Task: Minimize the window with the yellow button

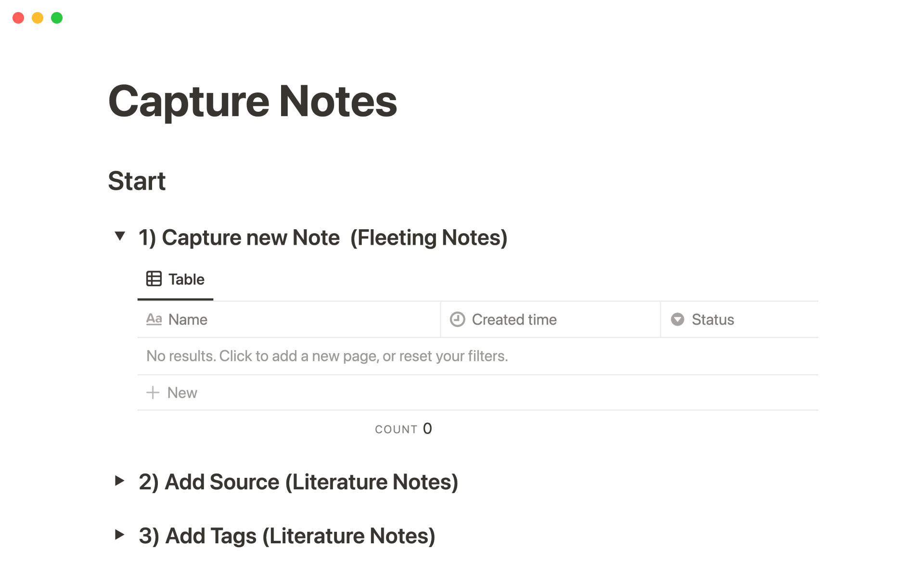Action: click(38, 18)
